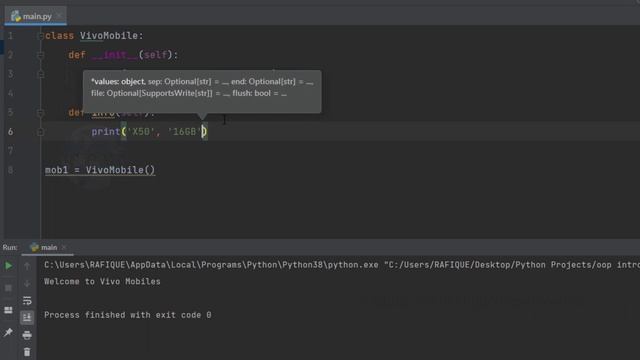This screenshot has height=360, width=640.
Task: Click 'end: Optional[str]' in the parameter popup
Action: click(x=263, y=82)
